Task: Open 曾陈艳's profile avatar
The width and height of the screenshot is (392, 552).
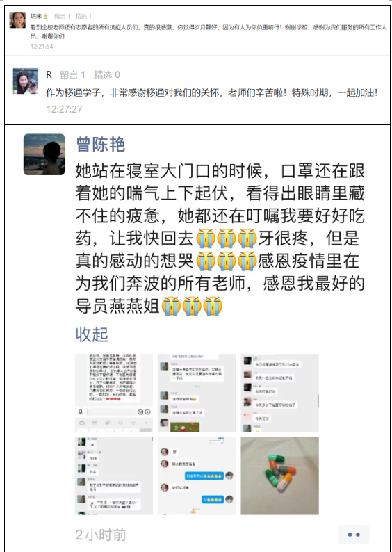Action: click(x=44, y=154)
